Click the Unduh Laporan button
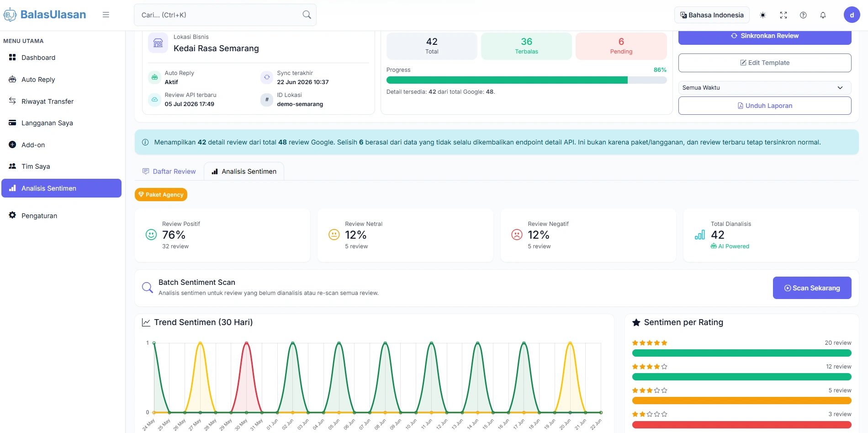 (x=765, y=106)
